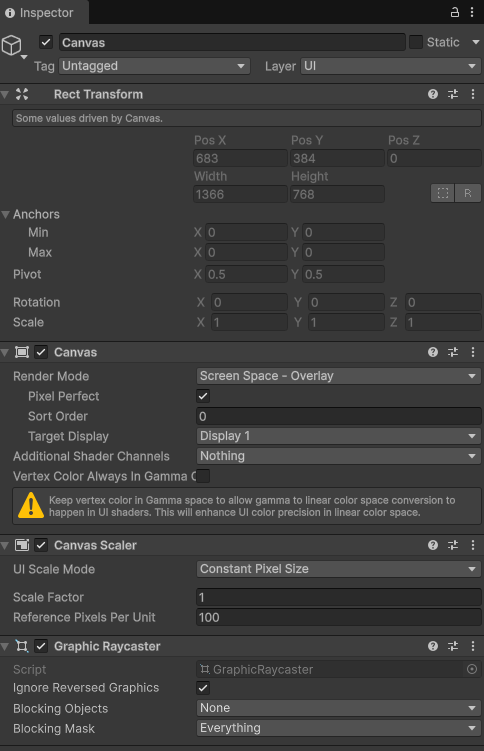Screen dimensions: 484x751
Task: Open the UI Scale Mode dropdown
Action: click(x=338, y=569)
